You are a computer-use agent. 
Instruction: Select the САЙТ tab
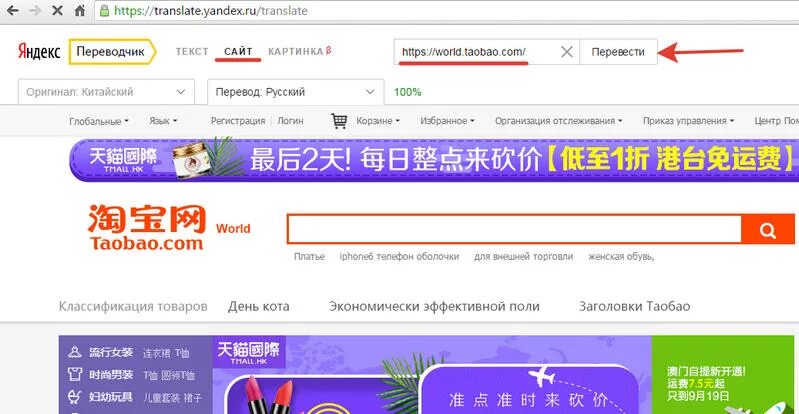click(238, 51)
